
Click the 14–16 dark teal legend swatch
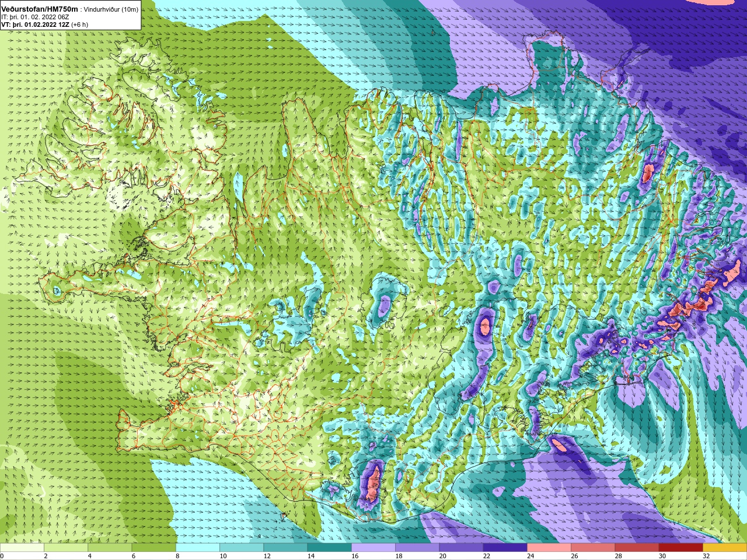(x=330, y=548)
